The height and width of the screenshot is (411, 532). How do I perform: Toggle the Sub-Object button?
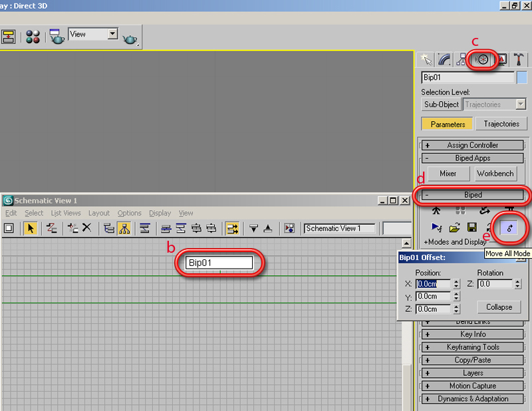(x=441, y=104)
